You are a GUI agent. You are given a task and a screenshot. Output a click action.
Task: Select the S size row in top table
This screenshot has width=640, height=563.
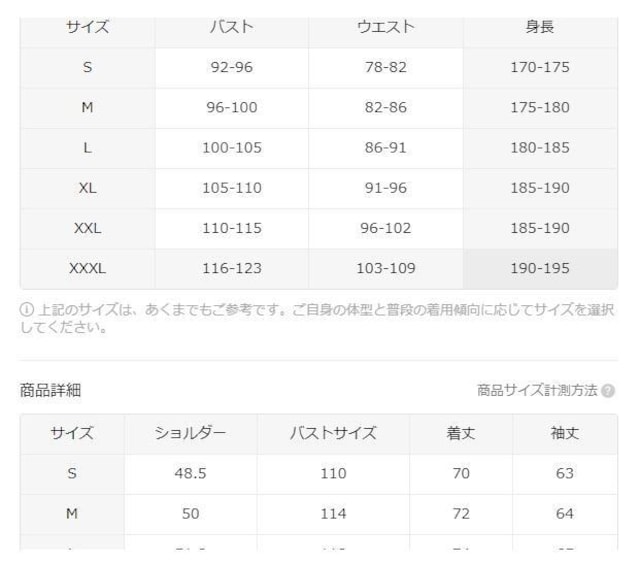(319, 67)
